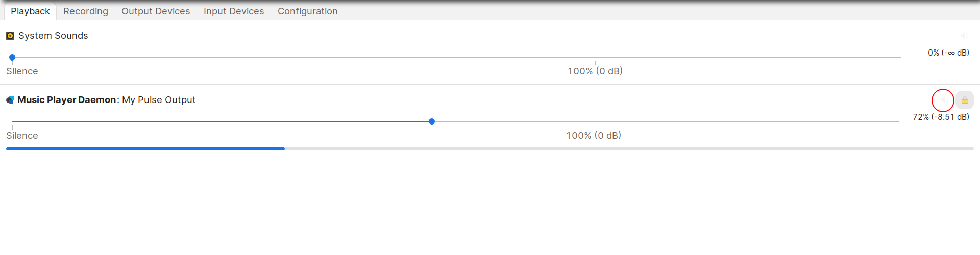Viewport: 980px width, 255px height.
Task: Switch to the Recording tab
Action: pos(86,11)
